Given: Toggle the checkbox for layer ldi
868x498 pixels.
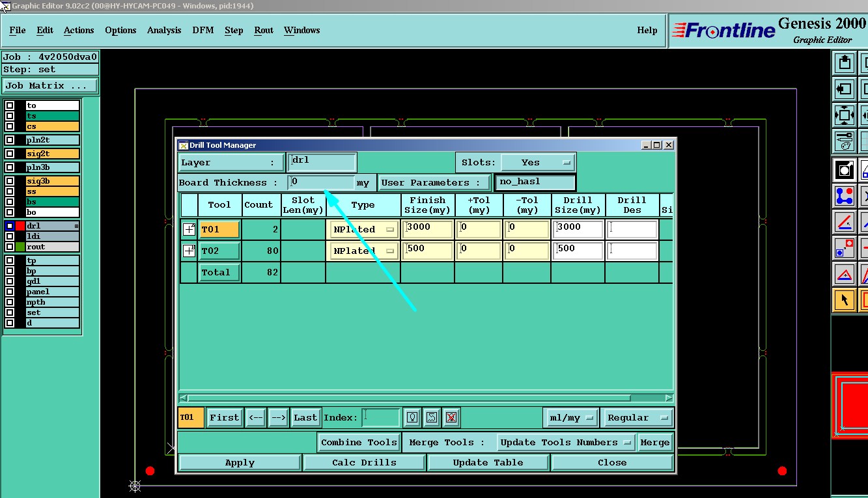Looking at the screenshot, I should click(x=10, y=236).
